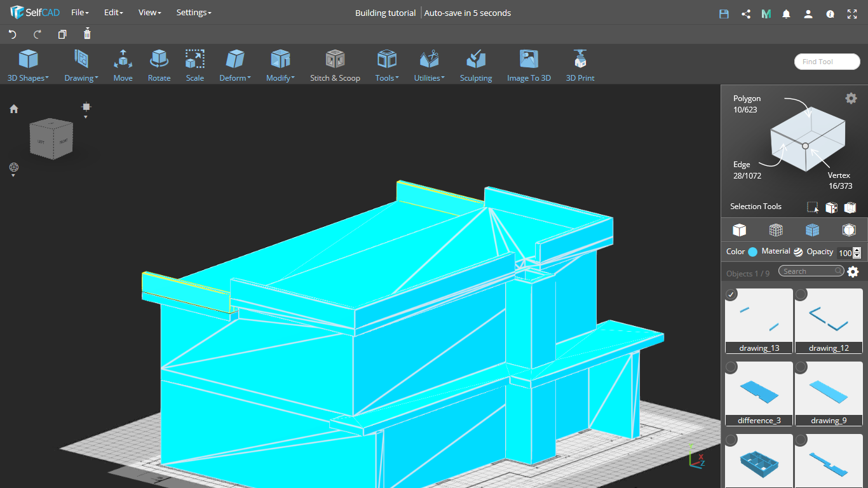Click the FRONT face of view cube
The height and width of the screenshot is (488, 868).
(64, 140)
